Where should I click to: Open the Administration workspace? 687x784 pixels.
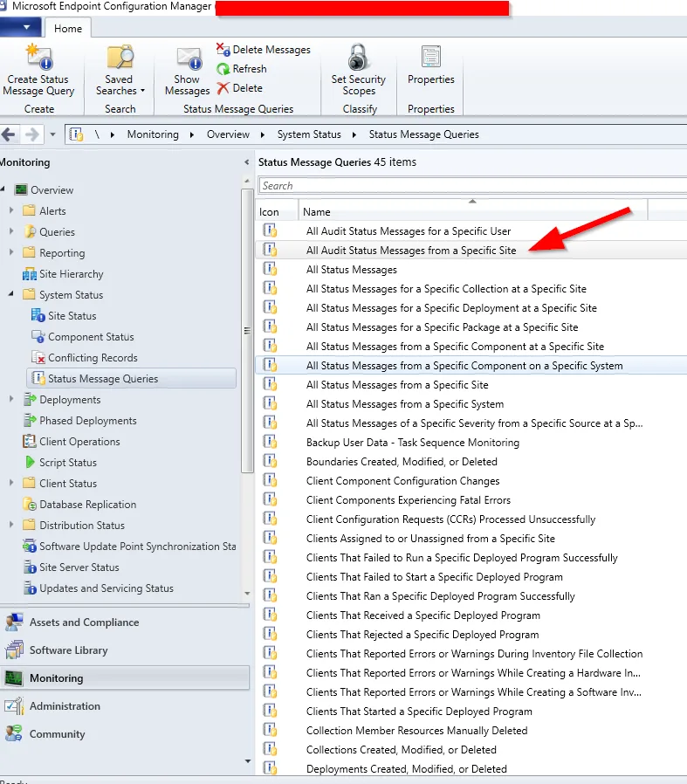point(65,706)
